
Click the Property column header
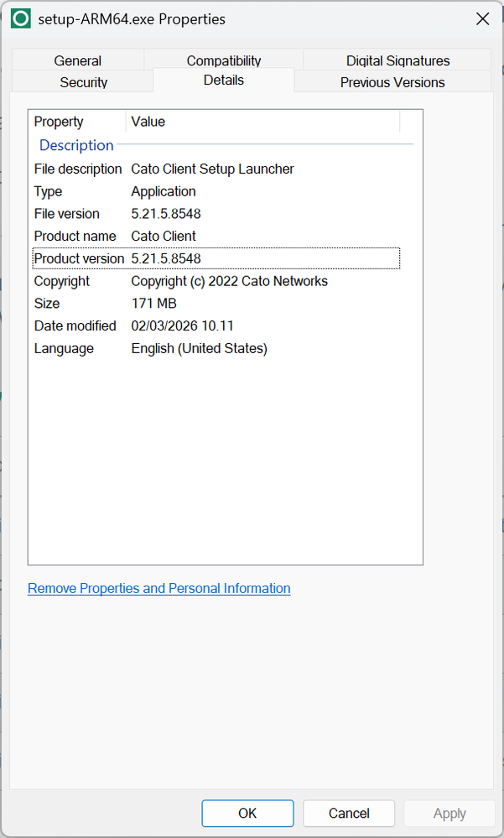[76, 122]
